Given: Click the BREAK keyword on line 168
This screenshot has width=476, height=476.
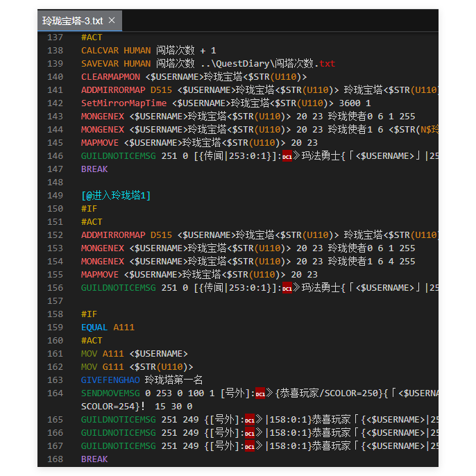Looking at the screenshot, I should pos(94,459).
